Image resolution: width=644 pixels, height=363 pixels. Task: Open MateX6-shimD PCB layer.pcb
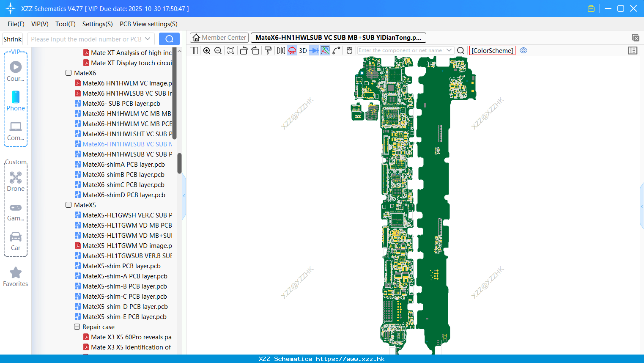pyautogui.click(x=120, y=195)
